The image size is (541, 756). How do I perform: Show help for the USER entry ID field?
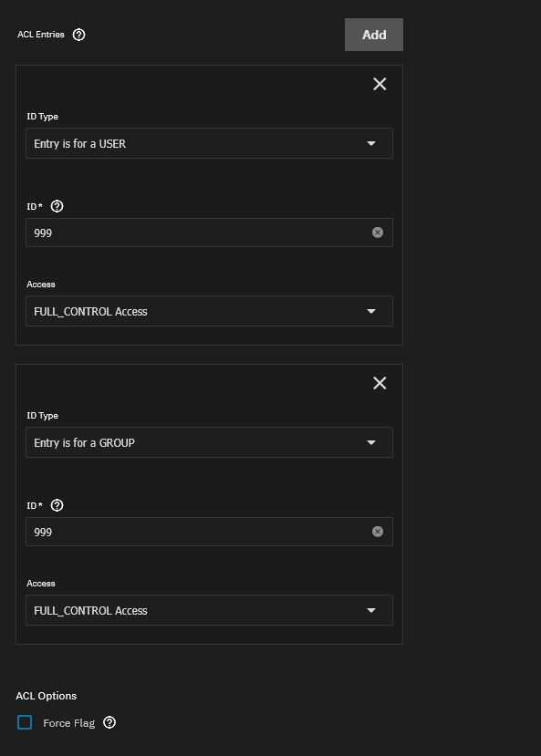tap(57, 206)
